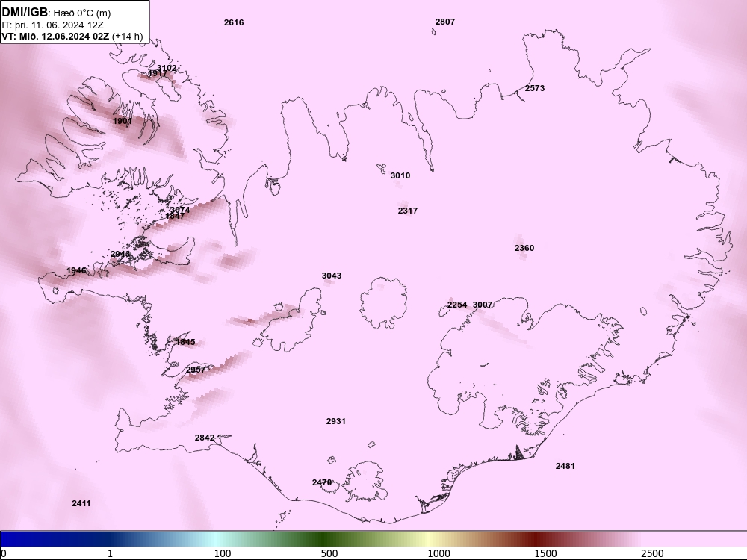Click the colorbar label 1500
This screenshot has height=560, width=747.
[545, 553]
